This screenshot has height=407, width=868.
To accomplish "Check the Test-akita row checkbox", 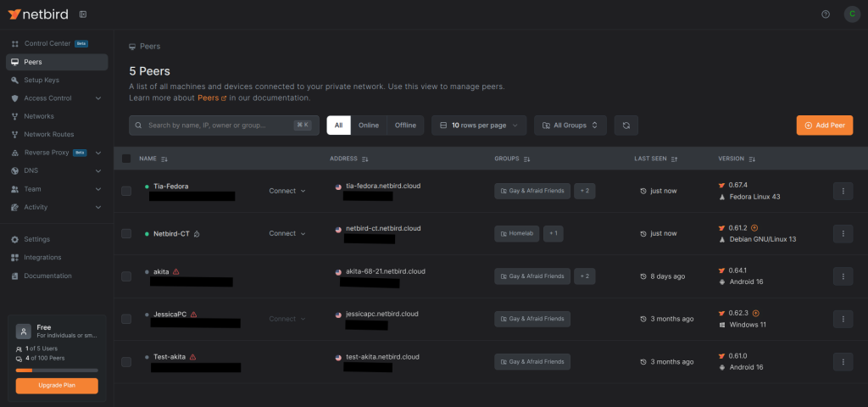I will [126, 362].
